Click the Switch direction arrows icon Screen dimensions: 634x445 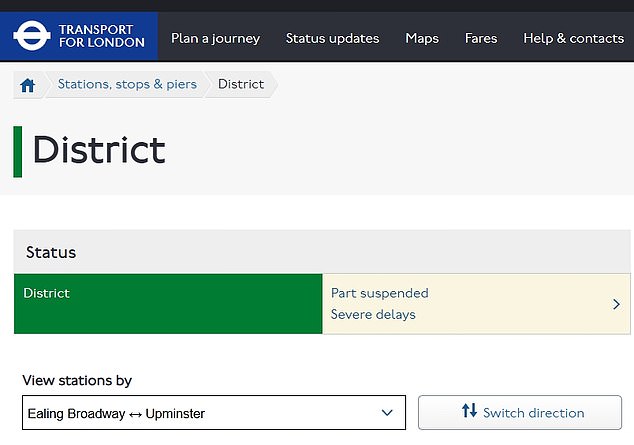(469, 411)
